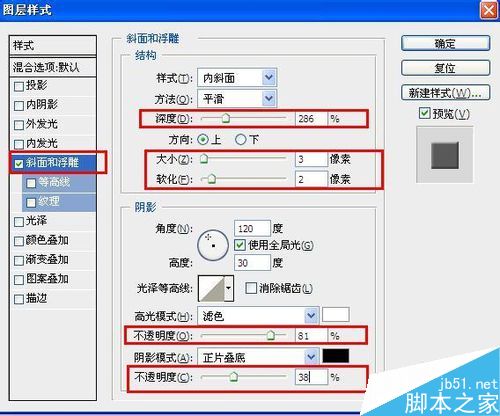The image size is (500, 416).
Task: Select the 光泽 list entry label
Action: coord(36,221)
